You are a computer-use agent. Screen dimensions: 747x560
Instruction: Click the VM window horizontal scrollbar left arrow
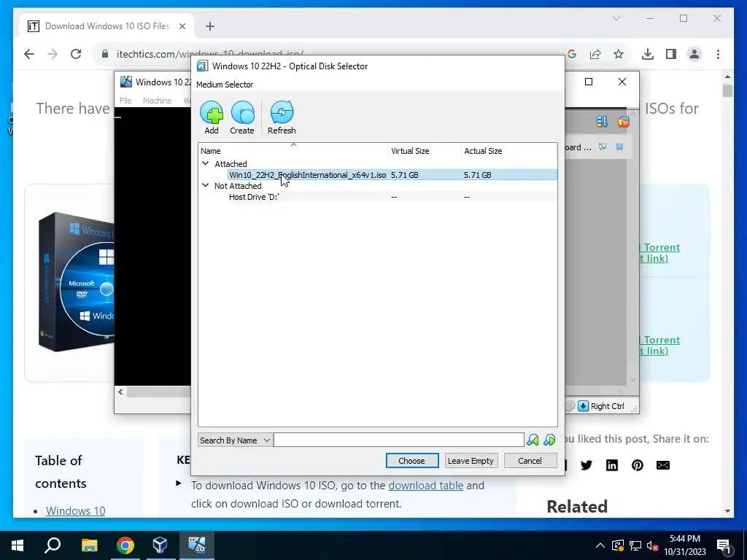tap(120, 392)
